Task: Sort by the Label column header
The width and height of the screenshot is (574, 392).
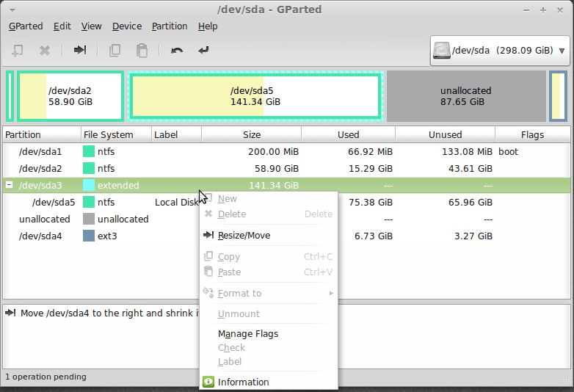Action: 176,134
